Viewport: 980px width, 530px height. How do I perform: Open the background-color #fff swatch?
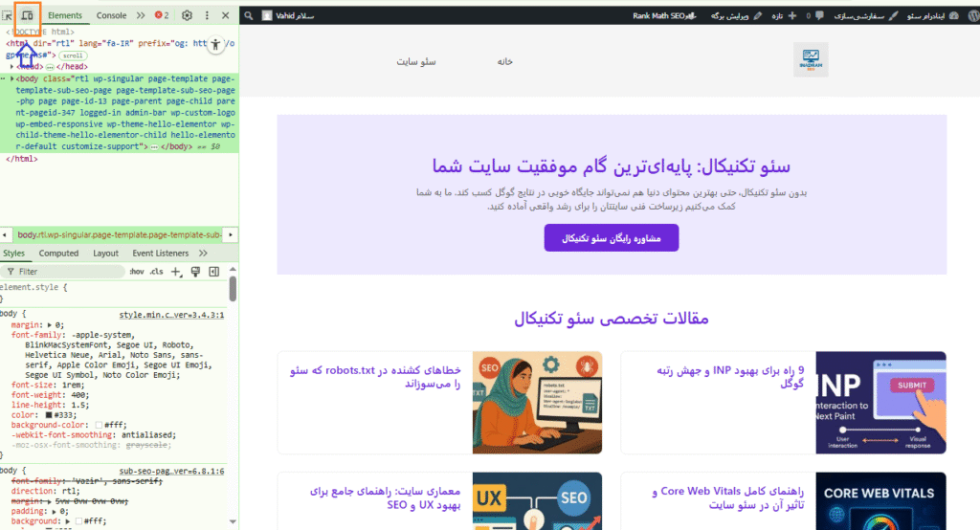pyautogui.click(x=99, y=425)
